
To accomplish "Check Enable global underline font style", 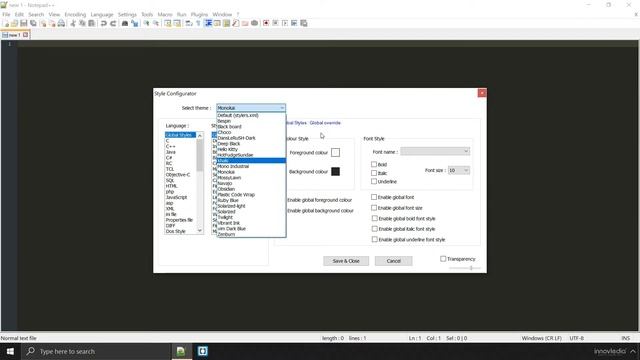I will coord(374,240).
